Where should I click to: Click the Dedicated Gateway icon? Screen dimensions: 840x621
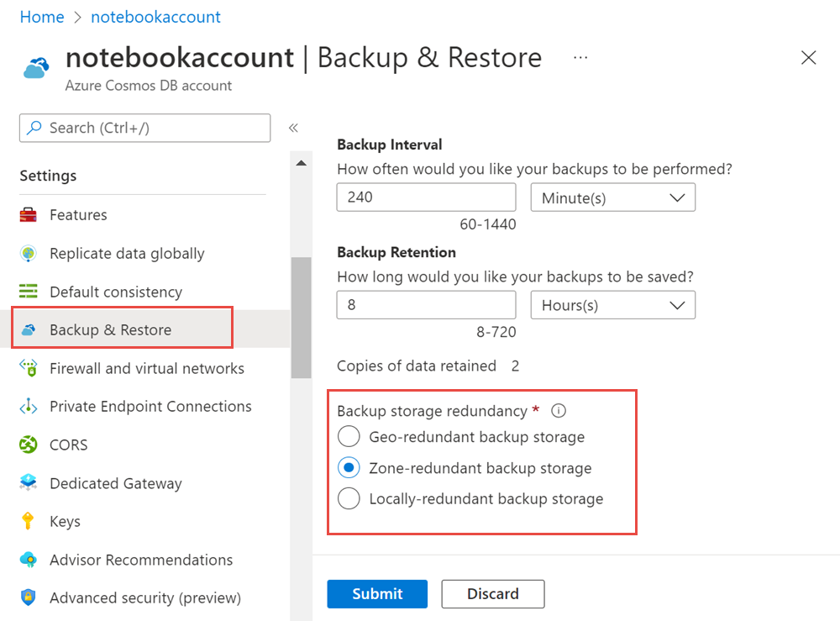point(29,483)
